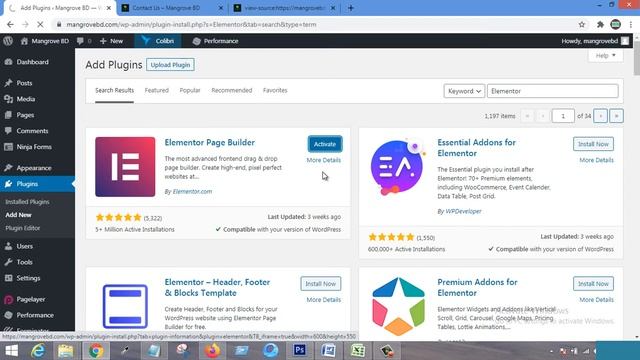Select Add New plugins submenu item
This screenshot has width=640, height=360.
point(18,215)
